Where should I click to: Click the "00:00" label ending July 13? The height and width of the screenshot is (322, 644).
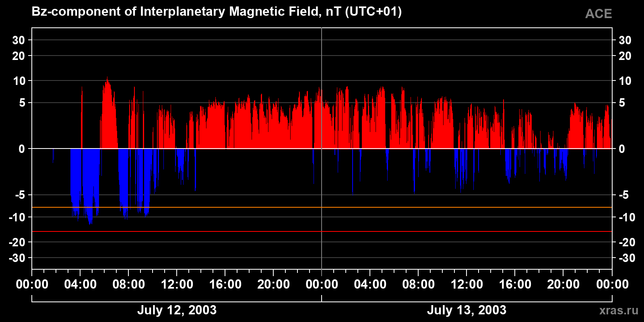(612, 285)
